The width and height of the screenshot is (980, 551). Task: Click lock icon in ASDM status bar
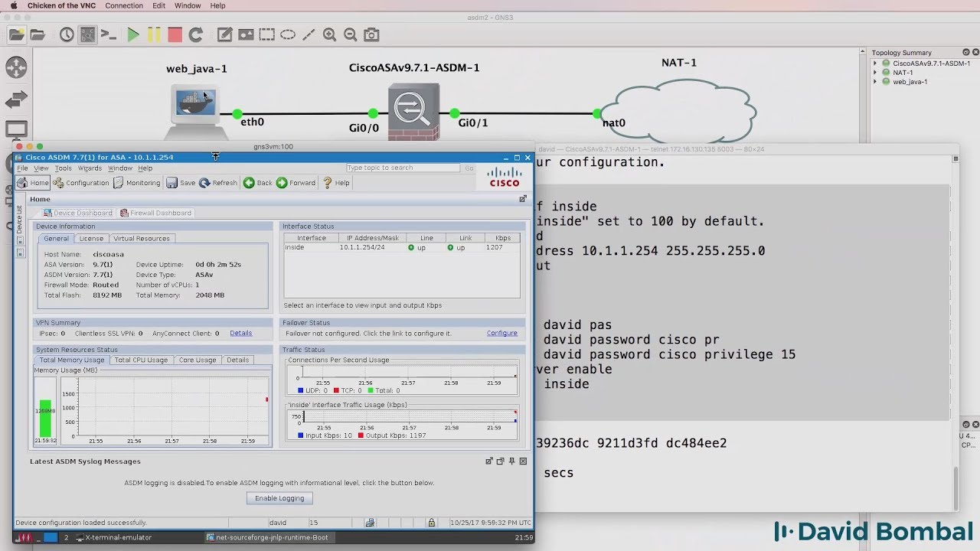click(432, 523)
